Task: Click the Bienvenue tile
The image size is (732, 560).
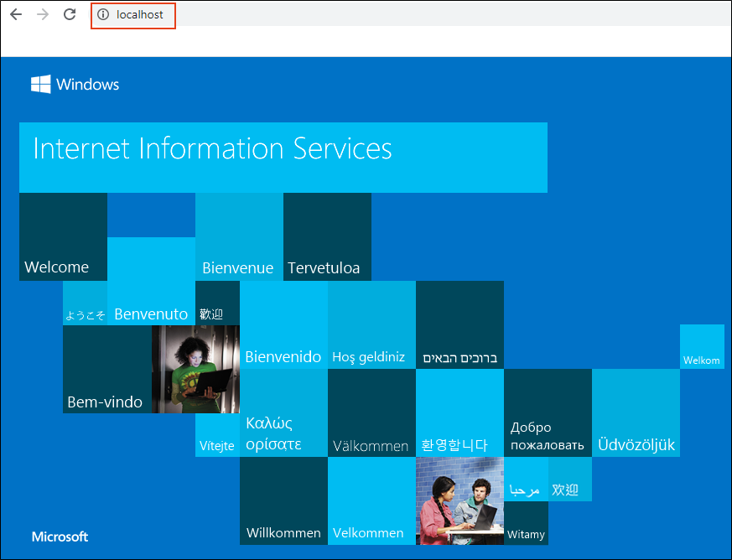Action: tap(239, 236)
